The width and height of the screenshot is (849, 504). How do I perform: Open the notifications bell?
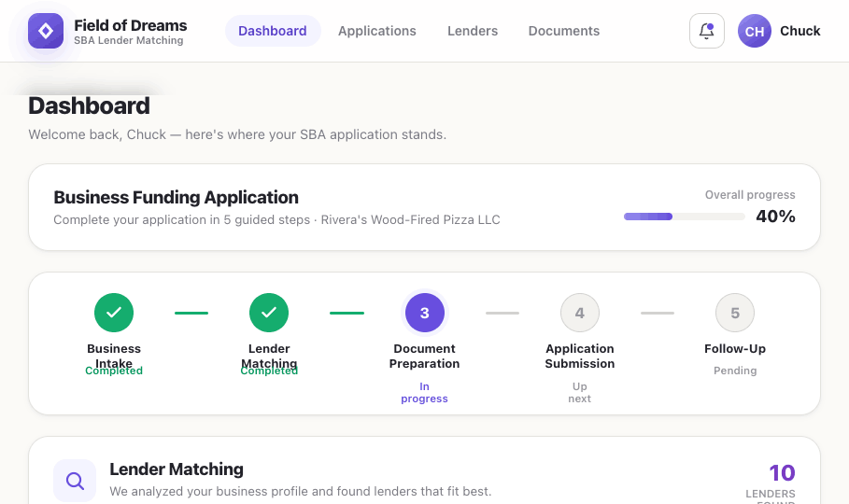point(707,31)
